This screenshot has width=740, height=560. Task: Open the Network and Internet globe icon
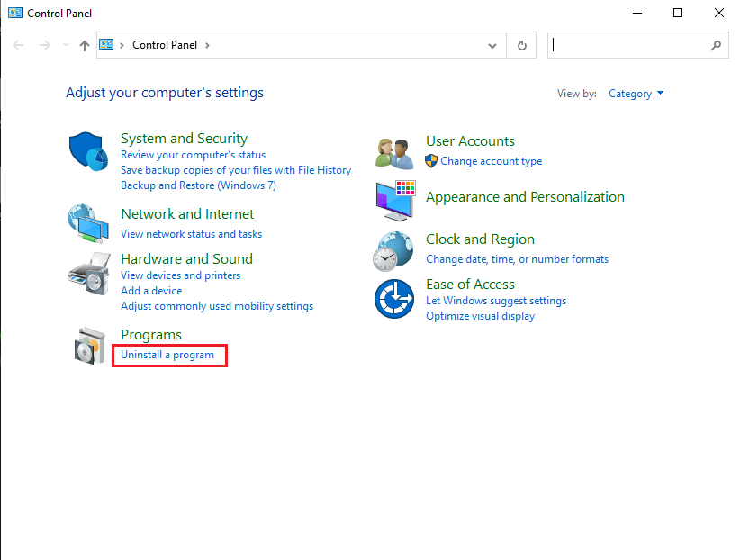88,223
